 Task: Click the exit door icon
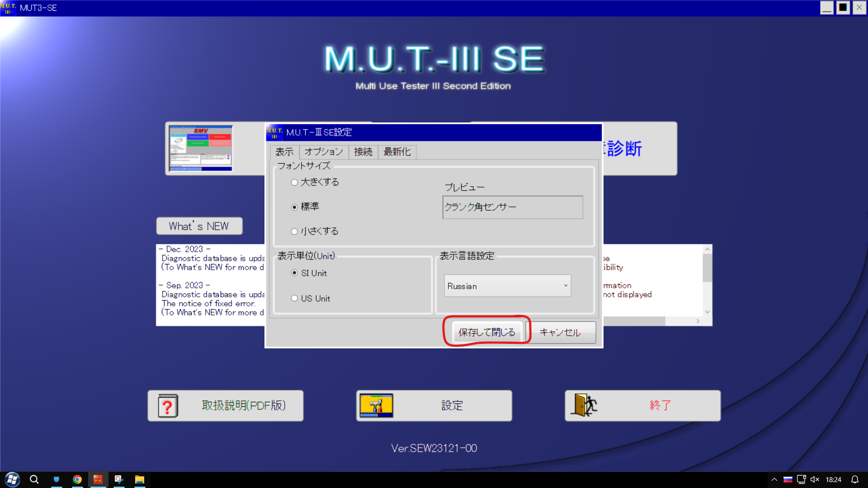tap(584, 405)
